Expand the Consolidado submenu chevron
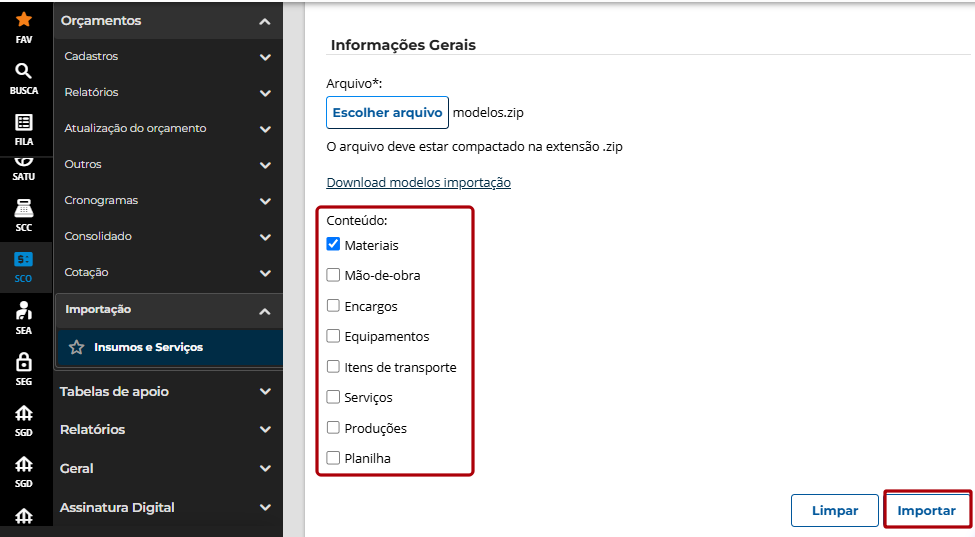The width and height of the screenshot is (975, 537). click(265, 237)
